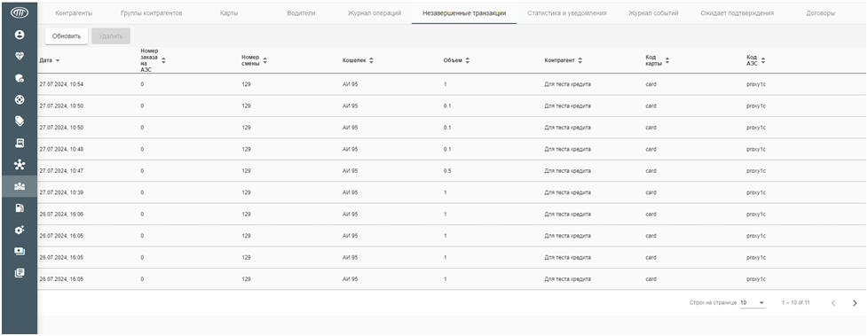Screen dimensions: 868x336
Task: Click the company logo in the sidebar
Action: pos(20,12)
